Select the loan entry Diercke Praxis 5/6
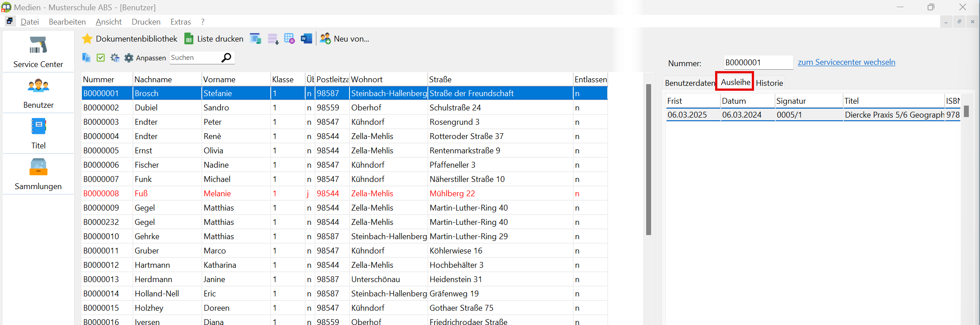The height and width of the screenshot is (325, 980). (x=813, y=115)
